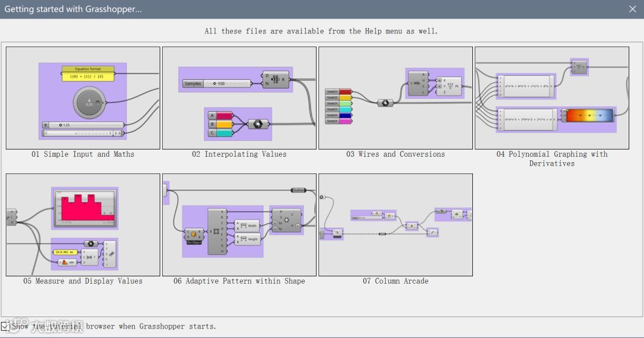Click the '07 Column Arcade' caption
644x338 pixels.
click(x=395, y=281)
